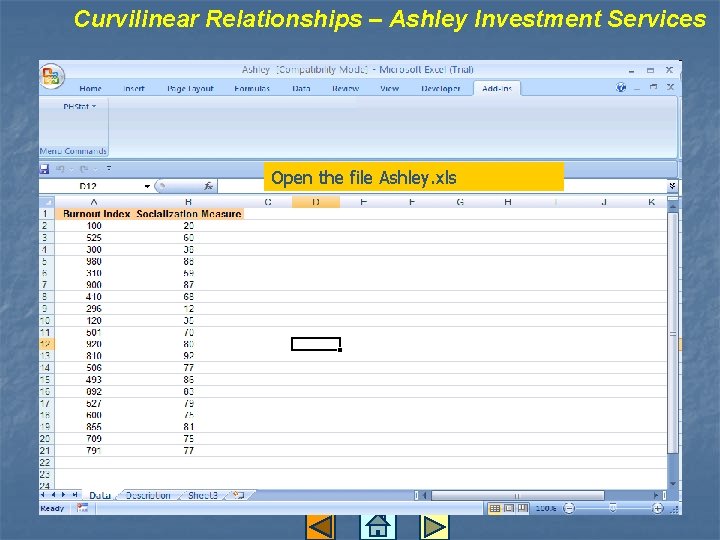Select column H header
The image size is (720, 540).
(508, 202)
